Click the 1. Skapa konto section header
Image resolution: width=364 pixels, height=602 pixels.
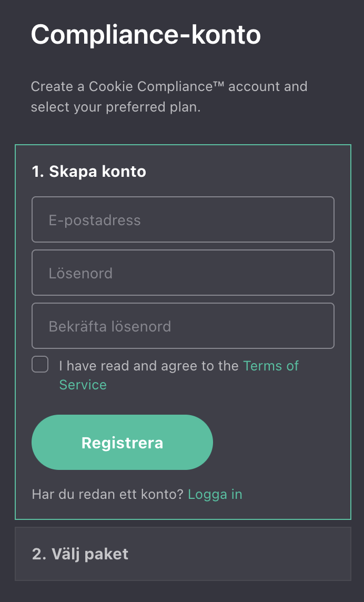[89, 171]
